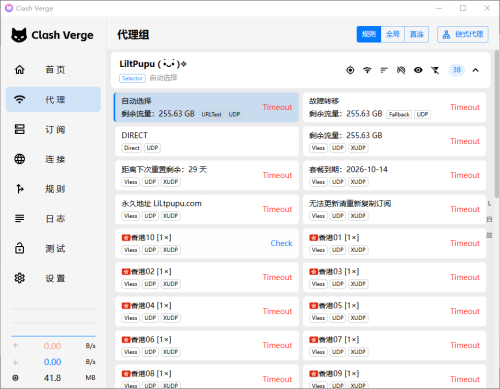Open the 链式代理 chain proxy button
500x389 pixels.
[463, 34]
